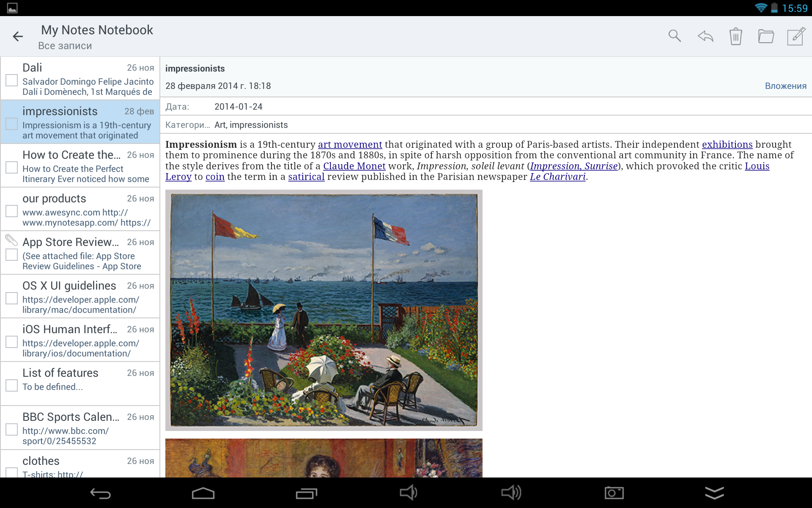Viewport: 812px width, 508px height.
Task: Tap the screenshot camera icon in navigation bar
Action: point(614,493)
